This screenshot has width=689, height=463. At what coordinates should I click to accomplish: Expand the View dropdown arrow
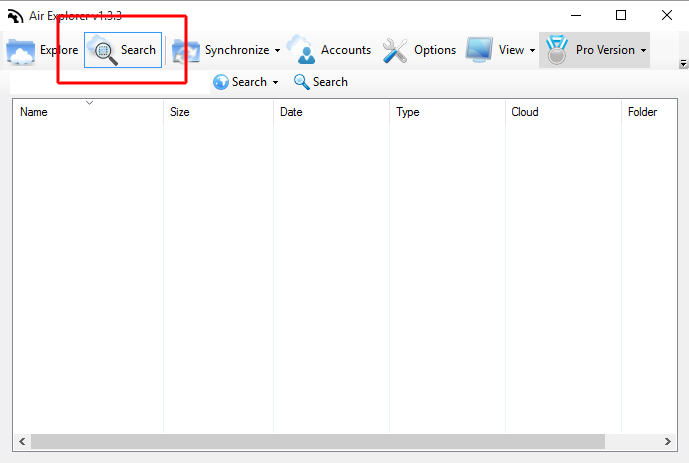(532, 51)
